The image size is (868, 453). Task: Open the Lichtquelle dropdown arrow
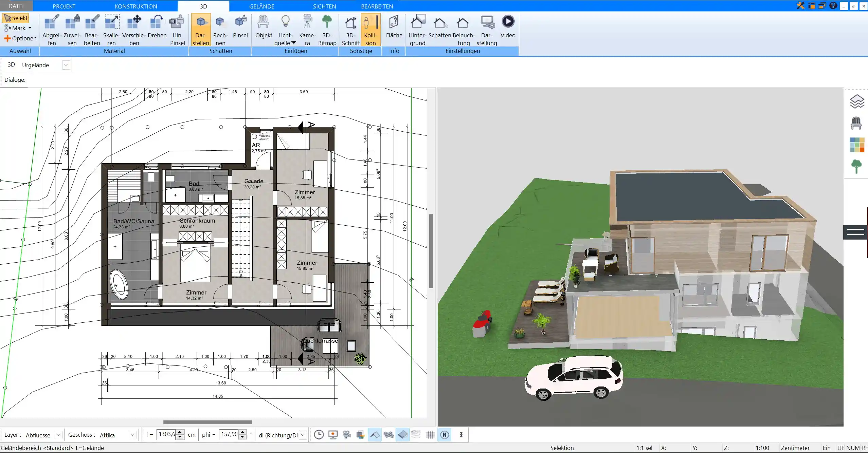coord(294,43)
